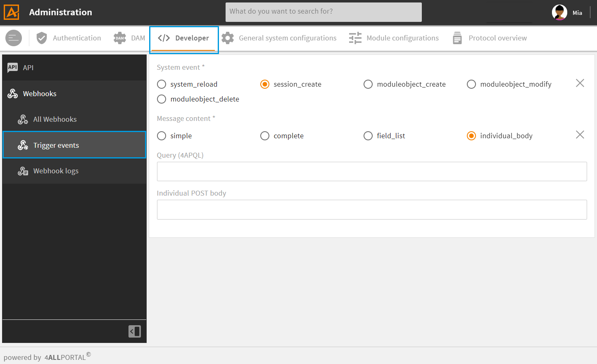Choose the field_list message content option

[x=368, y=136]
